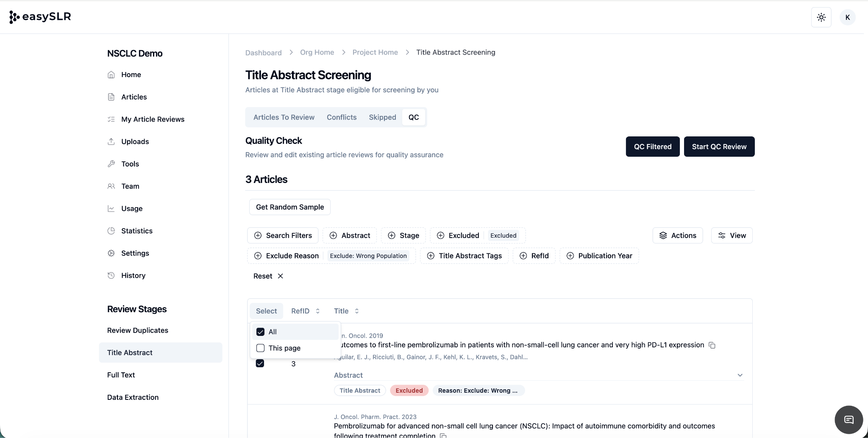The height and width of the screenshot is (438, 868).
Task: Open the chat support bubble icon
Action: (x=849, y=420)
